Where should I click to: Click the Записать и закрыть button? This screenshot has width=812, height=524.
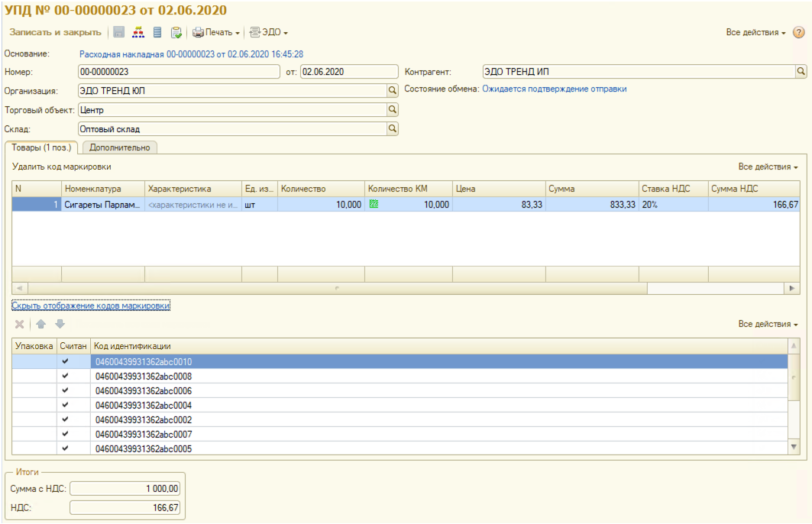coord(55,33)
